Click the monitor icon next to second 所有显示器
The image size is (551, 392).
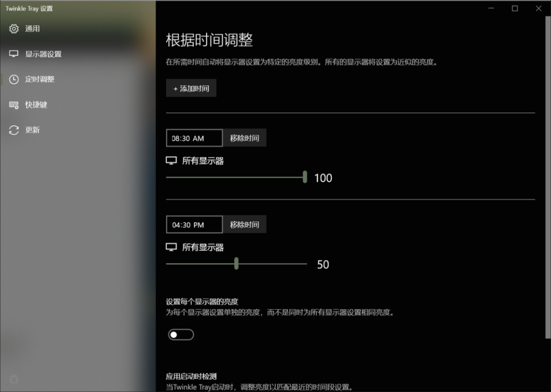(x=170, y=247)
